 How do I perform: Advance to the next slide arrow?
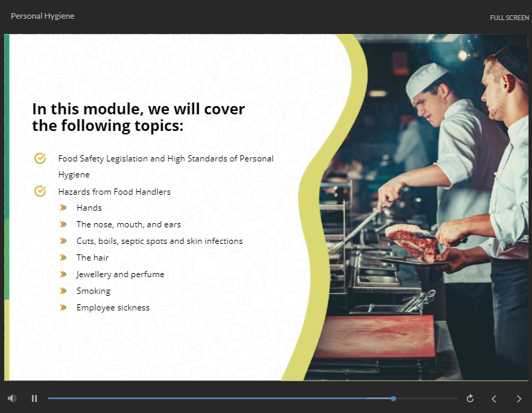coord(519,398)
